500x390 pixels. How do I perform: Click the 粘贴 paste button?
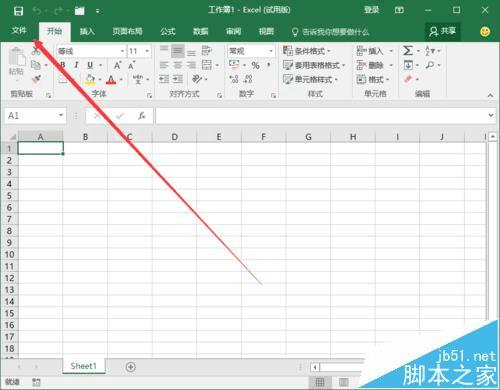pyautogui.click(x=16, y=62)
